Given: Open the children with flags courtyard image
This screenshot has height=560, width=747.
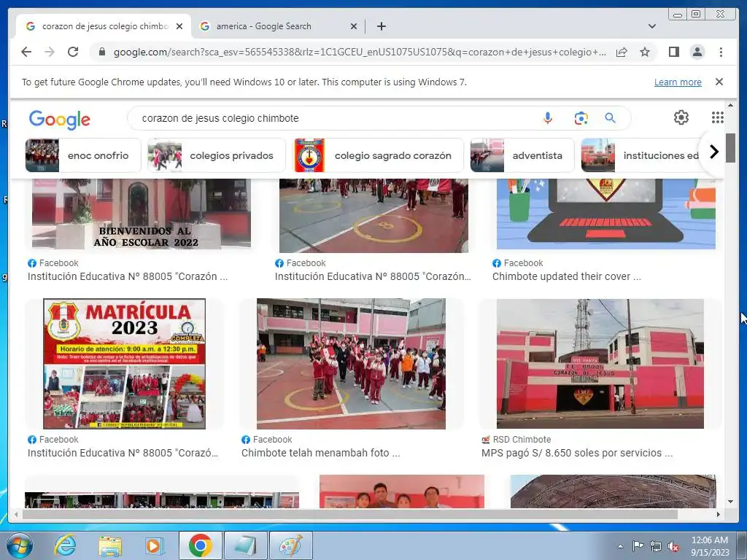Looking at the screenshot, I should point(351,364).
